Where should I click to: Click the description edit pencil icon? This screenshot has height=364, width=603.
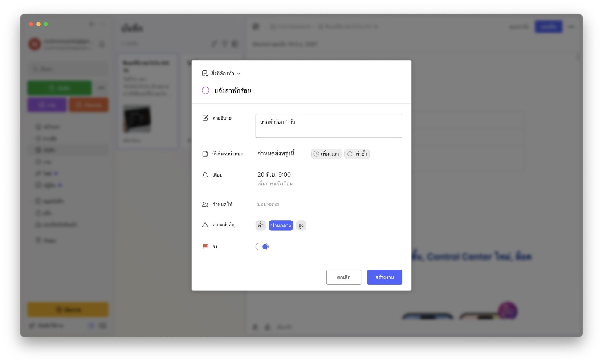click(205, 118)
